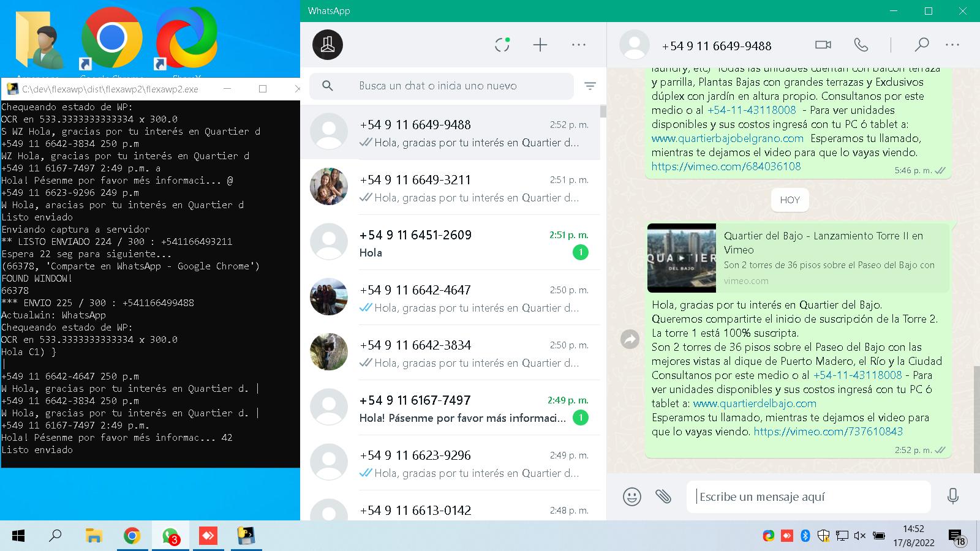This screenshot has height=551, width=980.
Task: Open chat +54 9 11 6642-4647
Action: (x=450, y=298)
